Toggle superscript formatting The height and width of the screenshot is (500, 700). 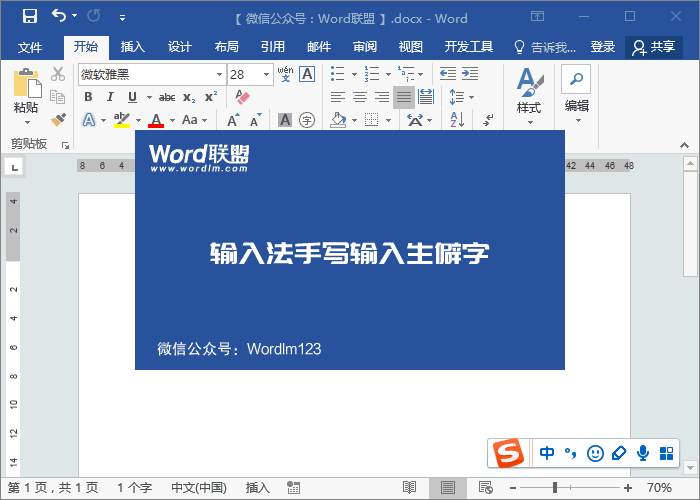point(211,97)
